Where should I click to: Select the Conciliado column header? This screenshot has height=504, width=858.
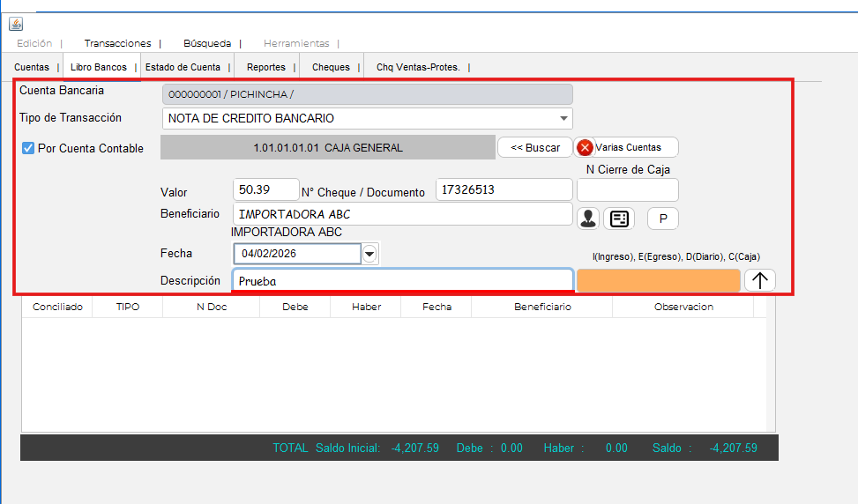[x=57, y=307]
